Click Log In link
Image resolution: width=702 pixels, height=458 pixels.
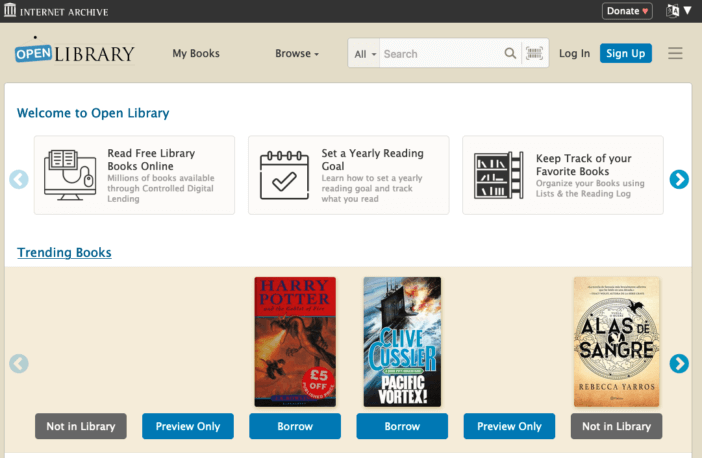pos(574,53)
